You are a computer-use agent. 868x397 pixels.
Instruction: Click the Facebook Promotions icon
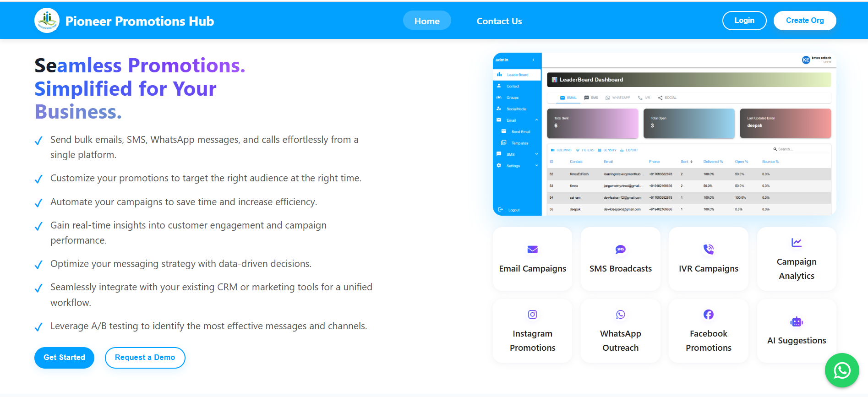point(708,315)
